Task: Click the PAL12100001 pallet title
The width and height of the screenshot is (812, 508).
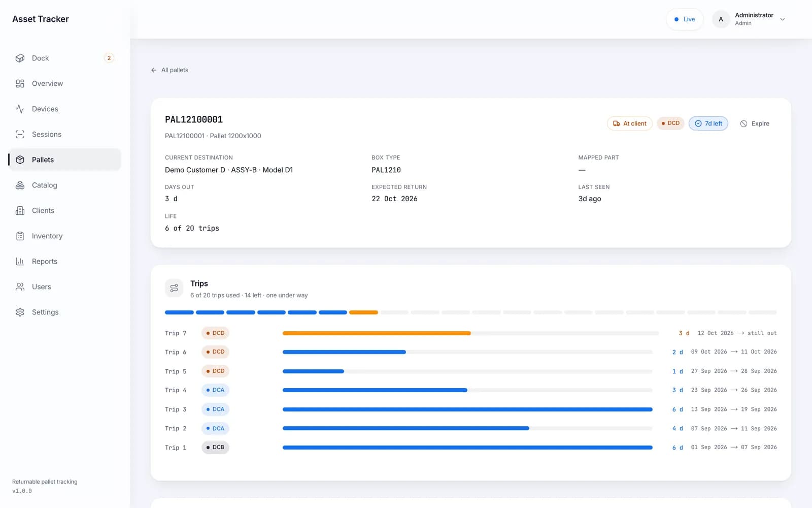Action: [194, 119]
